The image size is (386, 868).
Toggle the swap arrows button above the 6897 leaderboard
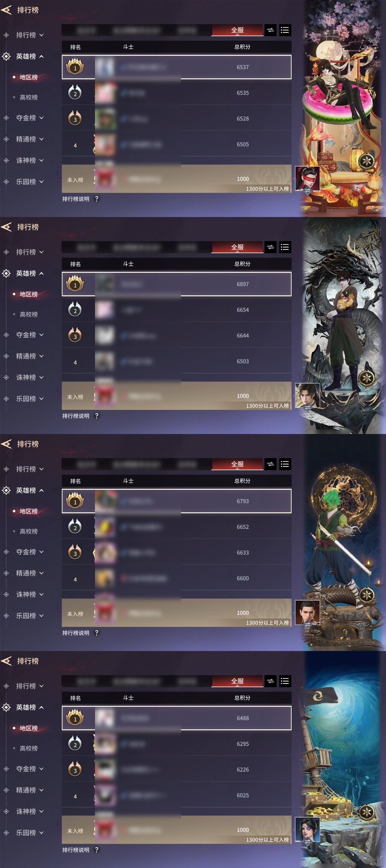coord(271,247)
